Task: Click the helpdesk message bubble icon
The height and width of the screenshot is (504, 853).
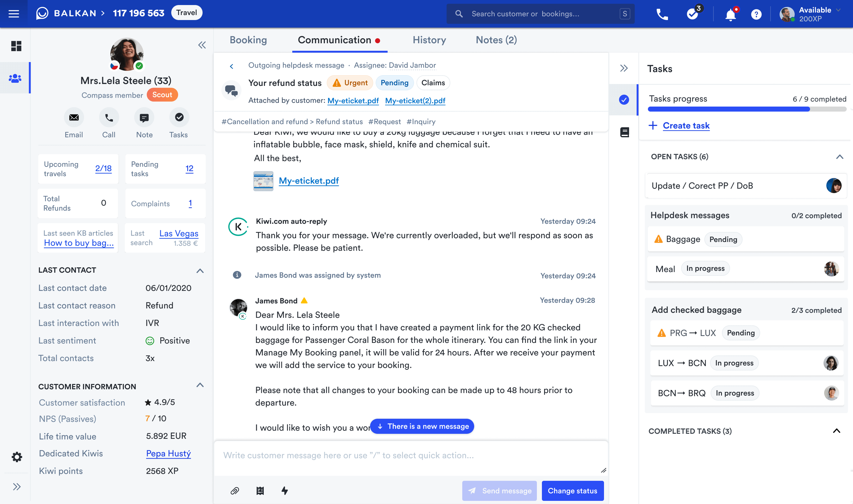Action: point(231,90)
